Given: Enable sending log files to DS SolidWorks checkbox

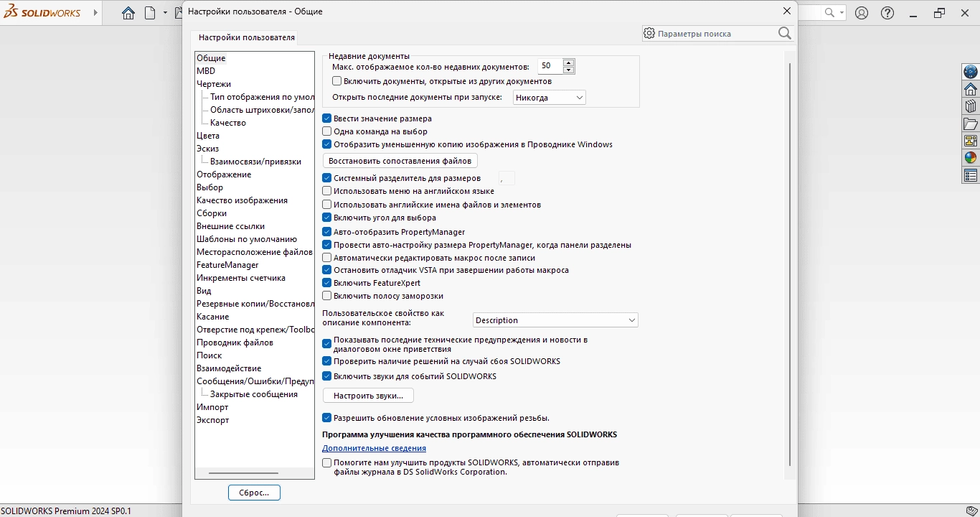Looking at the screenshot, I should 327,463.
